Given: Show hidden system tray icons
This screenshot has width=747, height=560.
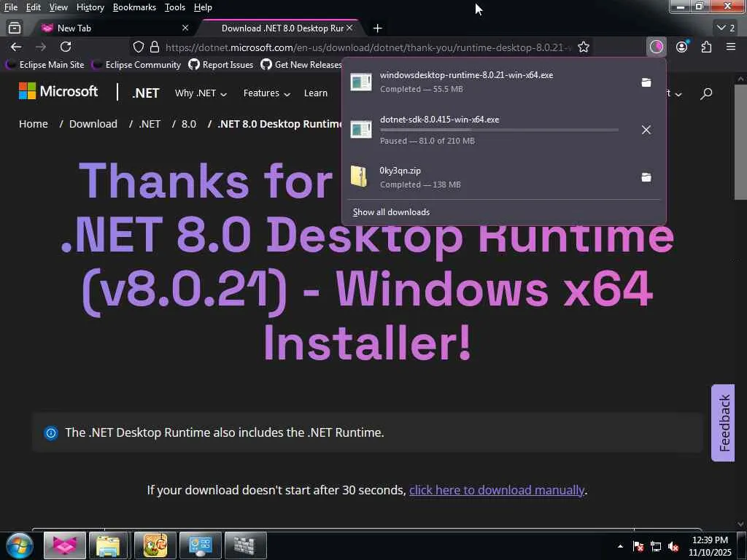Looking at the screenshot, I should pyautogui.click(x=620, y=546).
